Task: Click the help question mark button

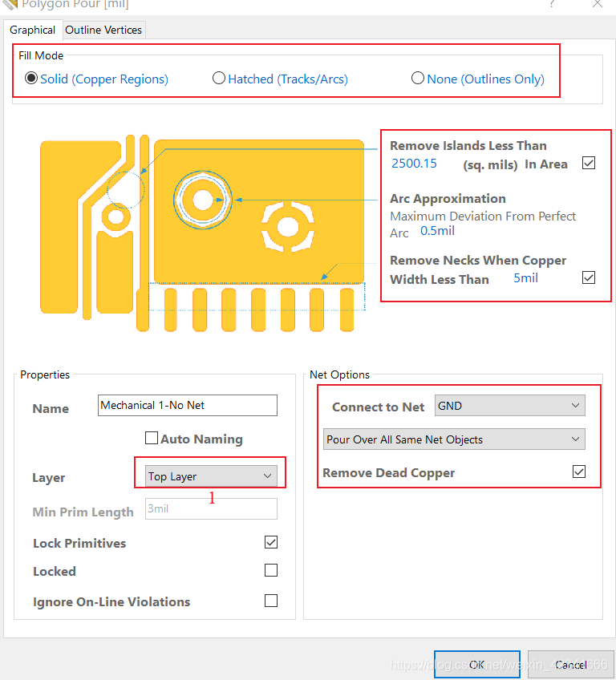Action: click(x=552, y=4)
